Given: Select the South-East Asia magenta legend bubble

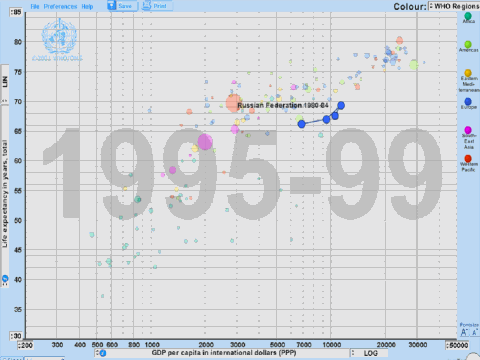Looking at the screenshot, I should (x=468, y=130).
